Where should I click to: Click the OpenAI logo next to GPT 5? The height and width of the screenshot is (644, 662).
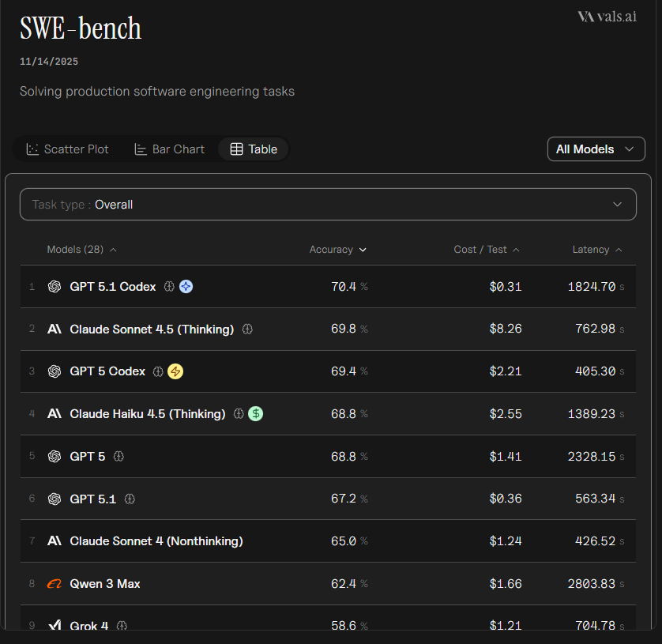click(x=55, y=457)
